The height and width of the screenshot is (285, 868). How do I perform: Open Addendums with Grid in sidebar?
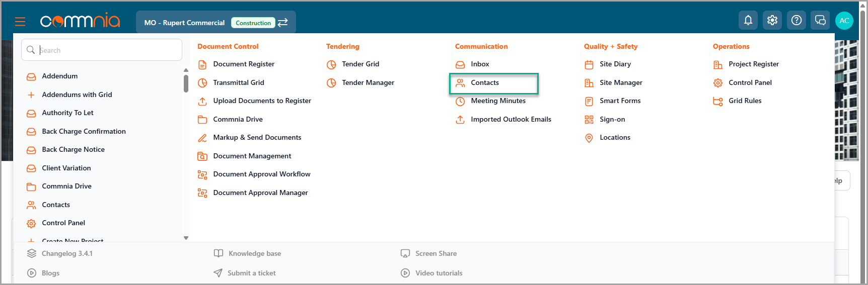77,94
